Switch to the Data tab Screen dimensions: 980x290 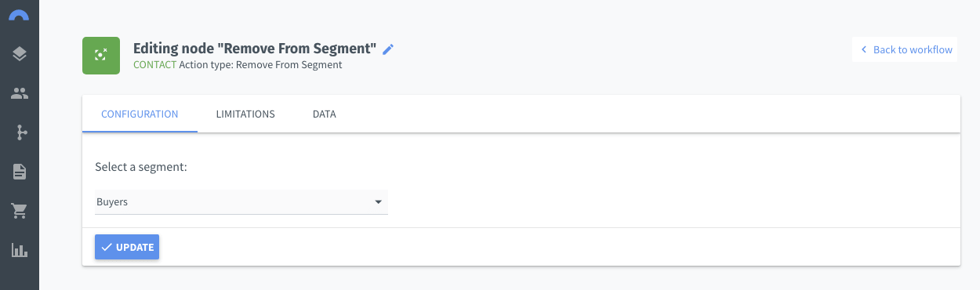[324, 114]
